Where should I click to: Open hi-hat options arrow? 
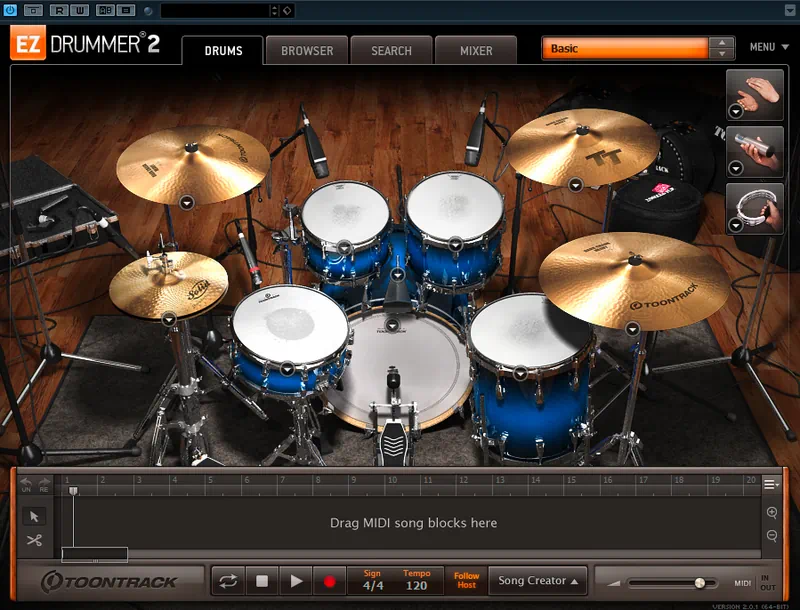169,320
